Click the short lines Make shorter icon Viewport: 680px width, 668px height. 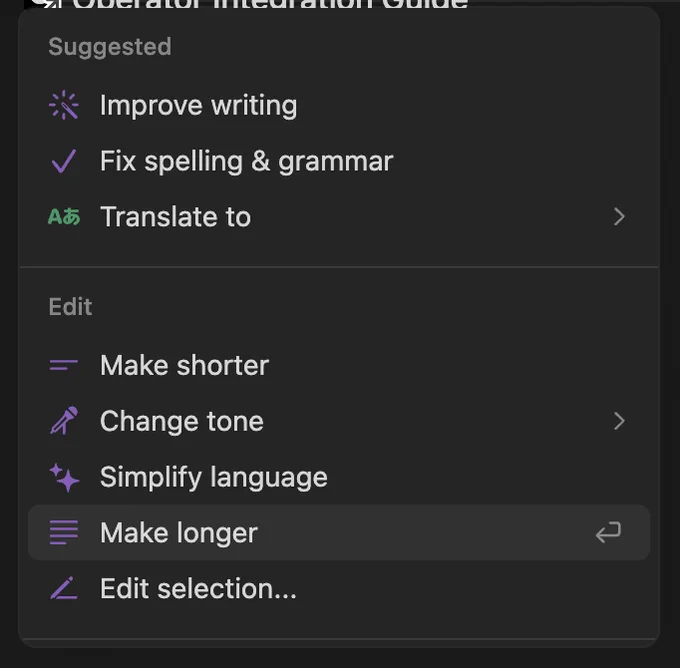tap(64, 365)
